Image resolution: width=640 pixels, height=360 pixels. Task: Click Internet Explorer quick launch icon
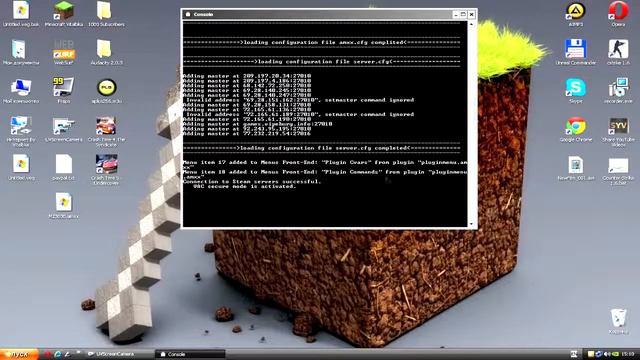58,354
